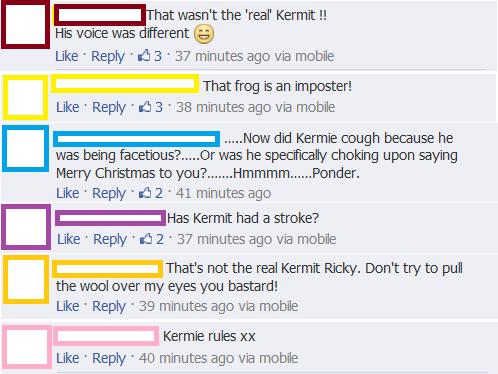The width and height of the screenshot is (498, 374).
Task: Click the '41 minutes ago' timestamp
Action: [x=223, y=193]
